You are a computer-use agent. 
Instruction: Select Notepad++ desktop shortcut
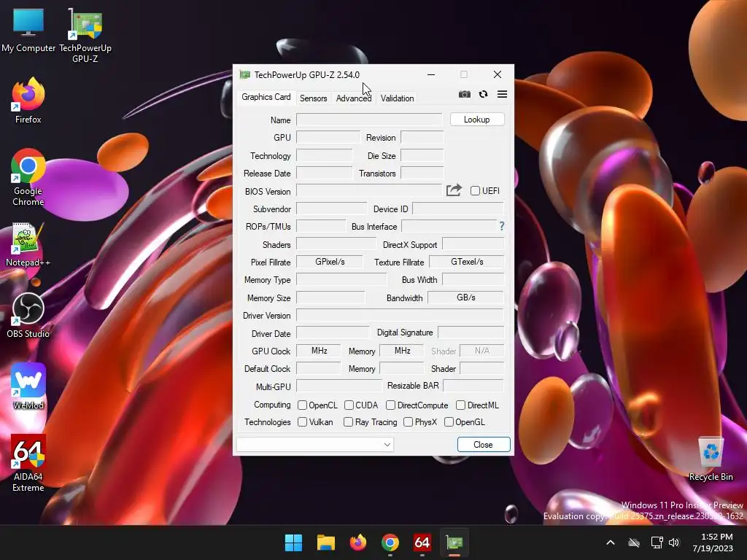coord(28,244)
